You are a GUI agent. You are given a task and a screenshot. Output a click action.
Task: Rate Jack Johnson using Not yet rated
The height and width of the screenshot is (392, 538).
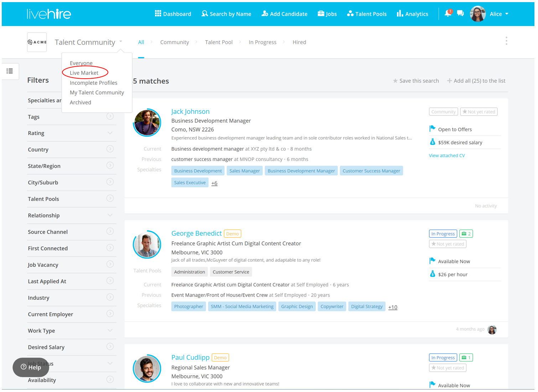(x=478, y=112)
